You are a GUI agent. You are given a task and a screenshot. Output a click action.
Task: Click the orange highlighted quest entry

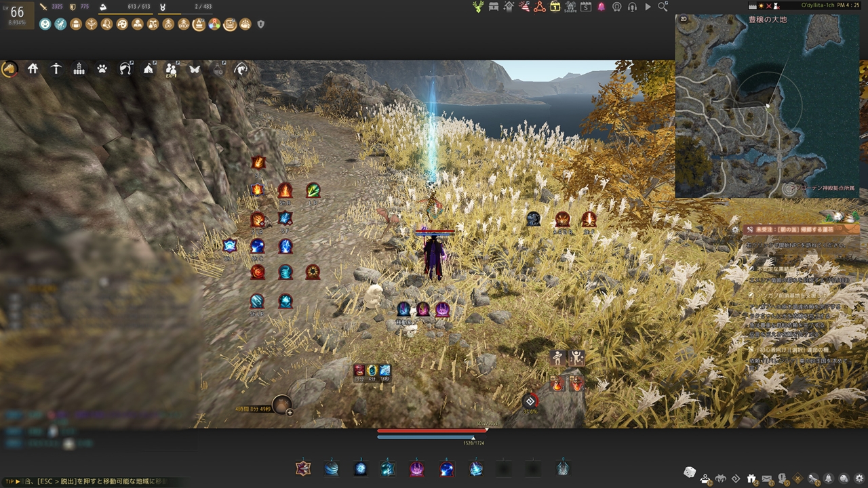coord(802,230)
